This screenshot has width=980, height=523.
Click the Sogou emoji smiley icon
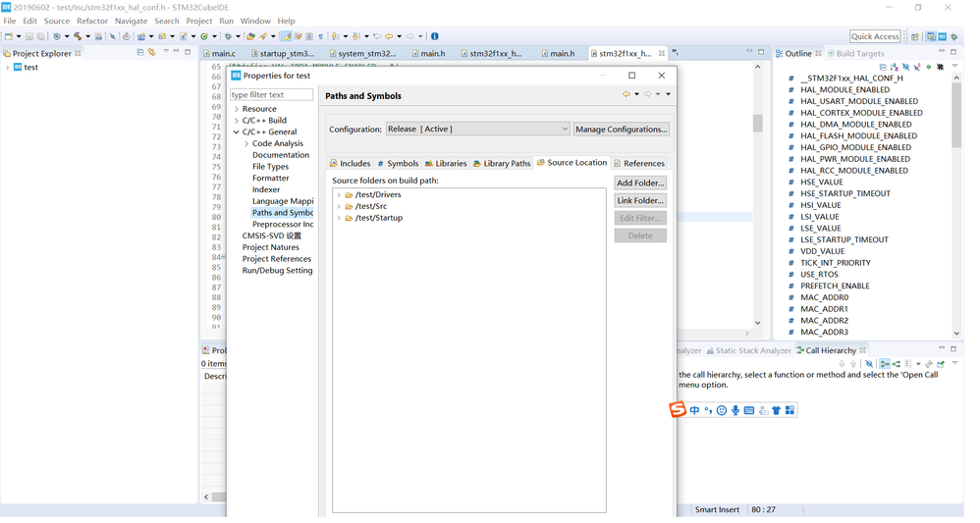722,410
